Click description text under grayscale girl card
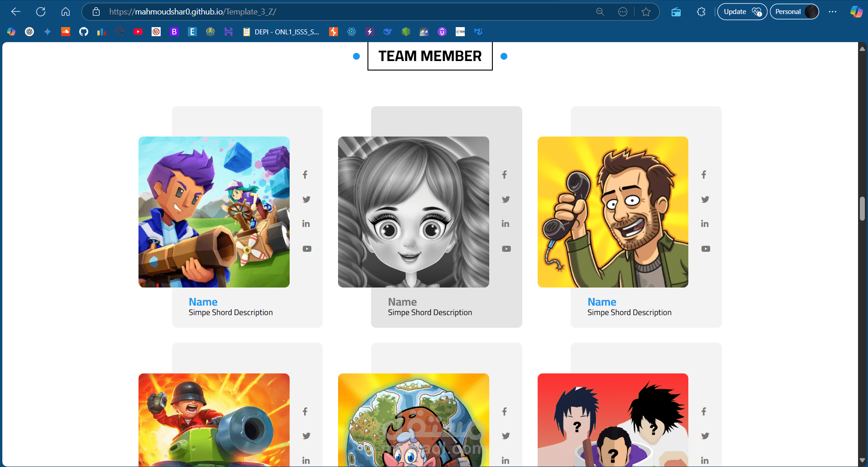This screenshot has height=467, width=868. (x=430, y=312)
